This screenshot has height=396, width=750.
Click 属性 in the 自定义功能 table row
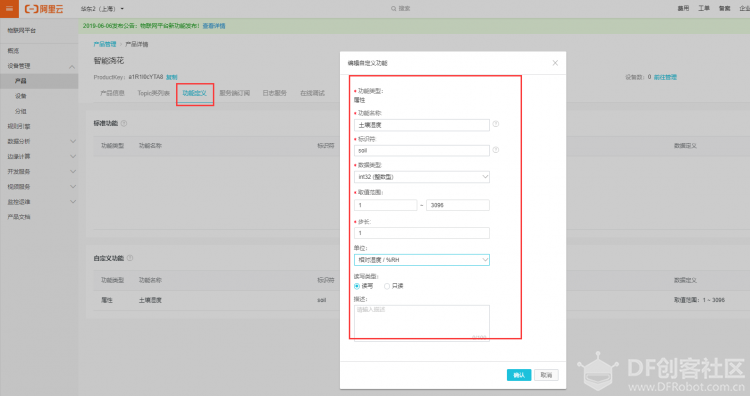pos(107,300)
